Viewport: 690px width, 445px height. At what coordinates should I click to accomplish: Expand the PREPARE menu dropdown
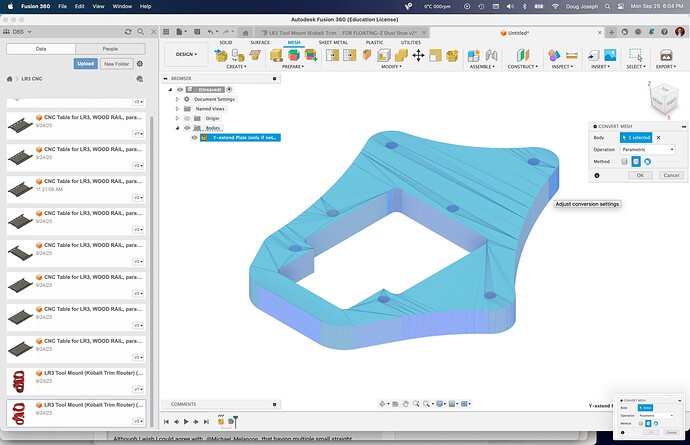[x=293, y=66]
